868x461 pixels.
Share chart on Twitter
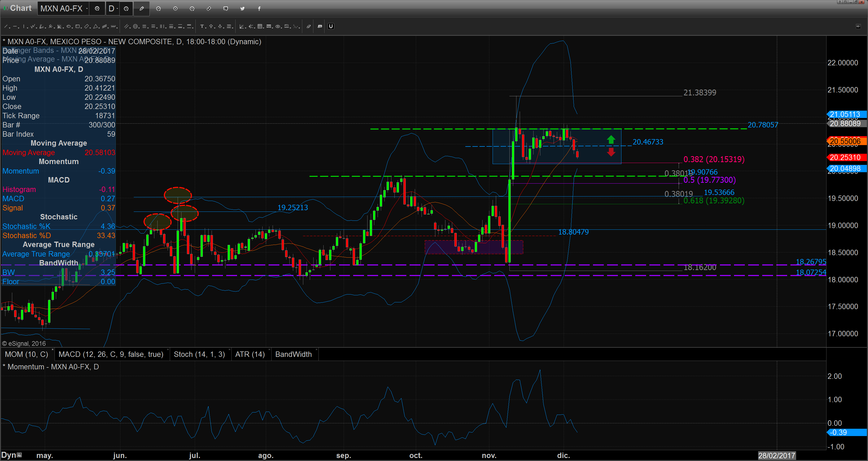click(x=242, y=9)
